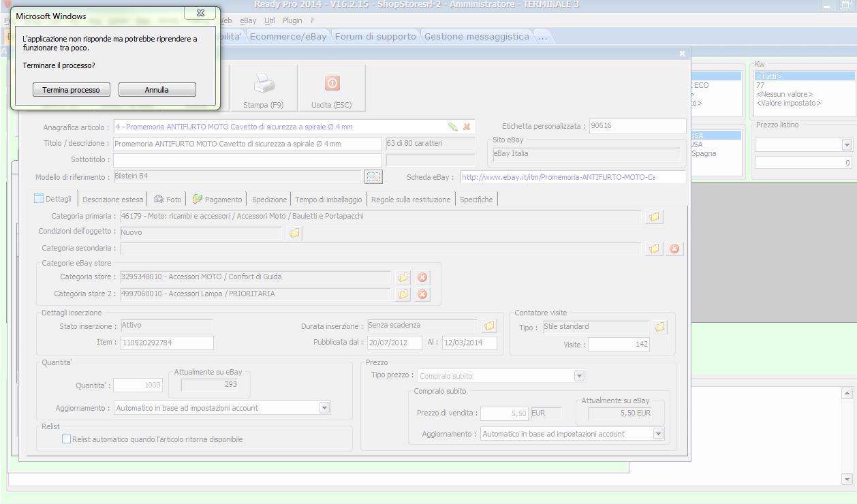Open folder picker for Durata inserzione
The image size is (857, 504).
point(489,326)
